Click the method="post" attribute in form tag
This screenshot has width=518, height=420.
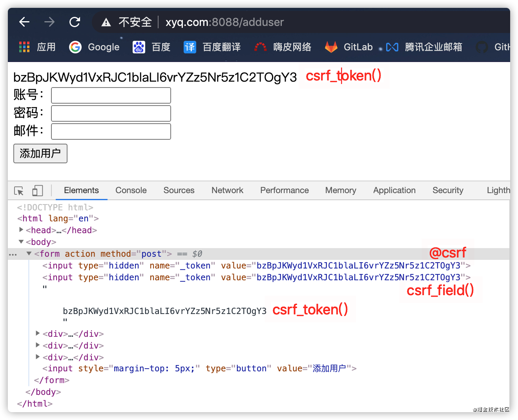[133, 254]
